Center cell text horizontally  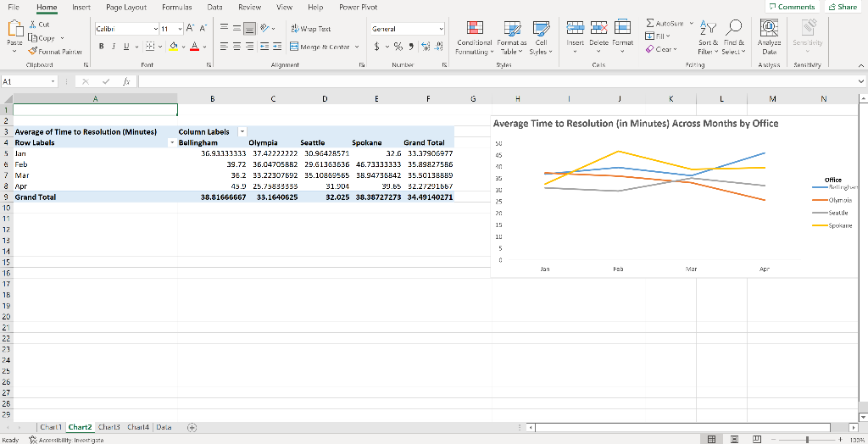coord(236,47)
